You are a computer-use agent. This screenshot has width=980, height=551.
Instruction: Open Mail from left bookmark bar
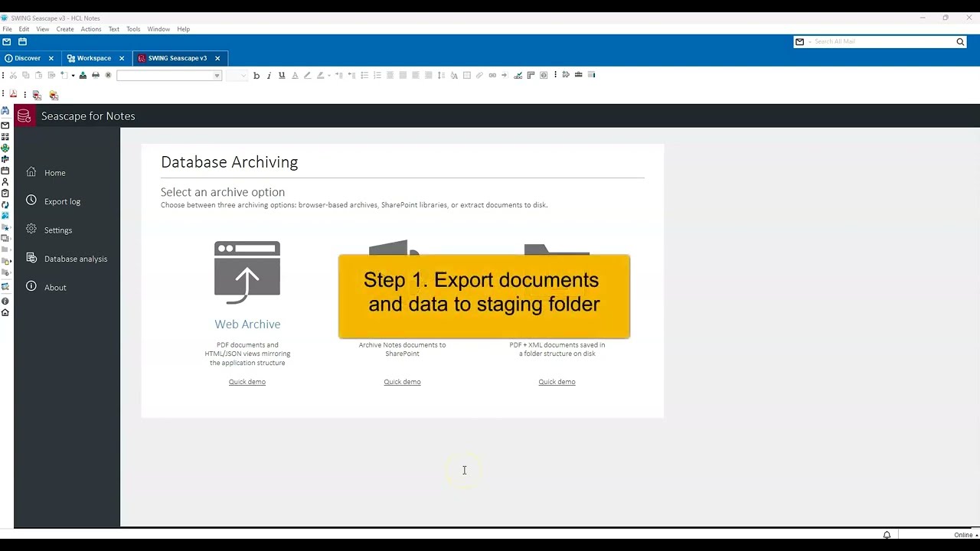[x=5, y=125]
